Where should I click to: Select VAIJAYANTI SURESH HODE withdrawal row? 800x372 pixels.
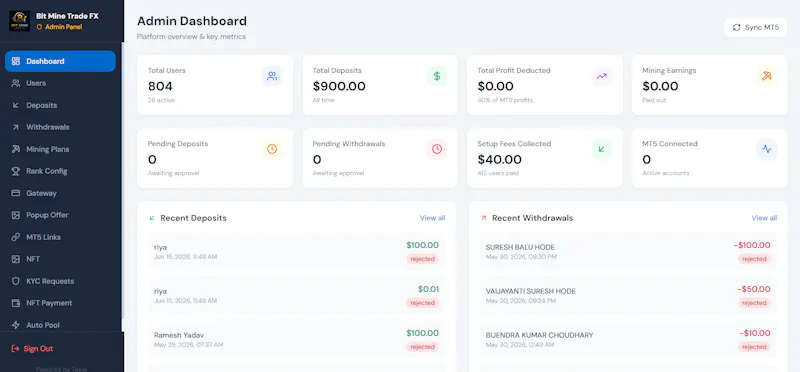(628, 295)
